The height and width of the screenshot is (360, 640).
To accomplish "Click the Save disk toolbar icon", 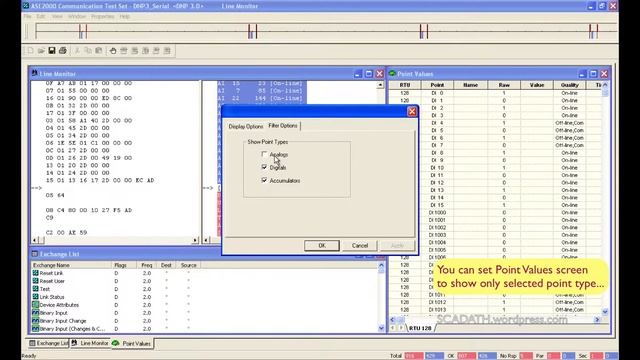I will click(x=52, y=51).
